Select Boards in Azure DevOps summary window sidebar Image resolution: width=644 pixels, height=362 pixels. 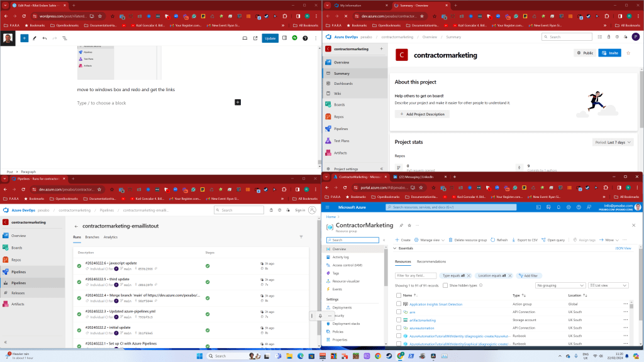(339, 105)
